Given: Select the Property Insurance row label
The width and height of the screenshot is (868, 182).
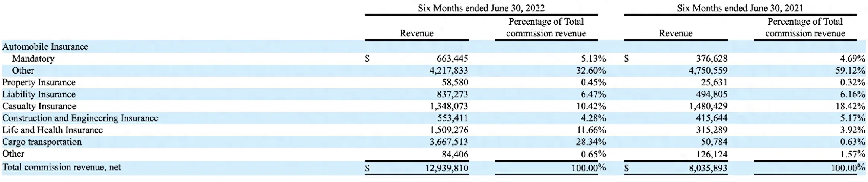Looking at the screenshot, I should click(39, 82).
